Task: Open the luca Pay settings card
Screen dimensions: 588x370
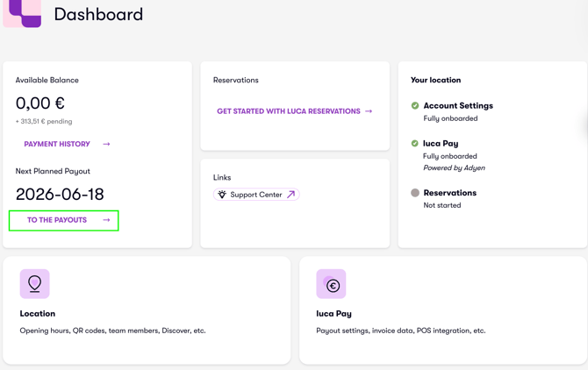Action: [x=443, y=310]
